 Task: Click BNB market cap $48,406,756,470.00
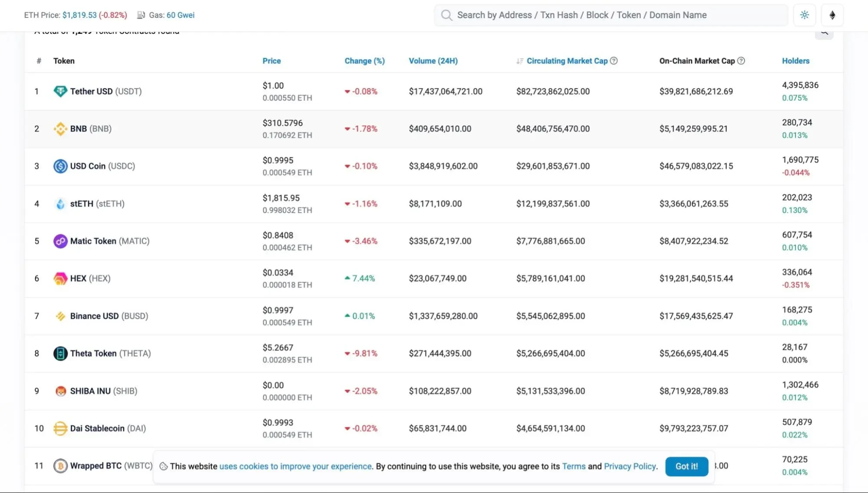(553, 129)
